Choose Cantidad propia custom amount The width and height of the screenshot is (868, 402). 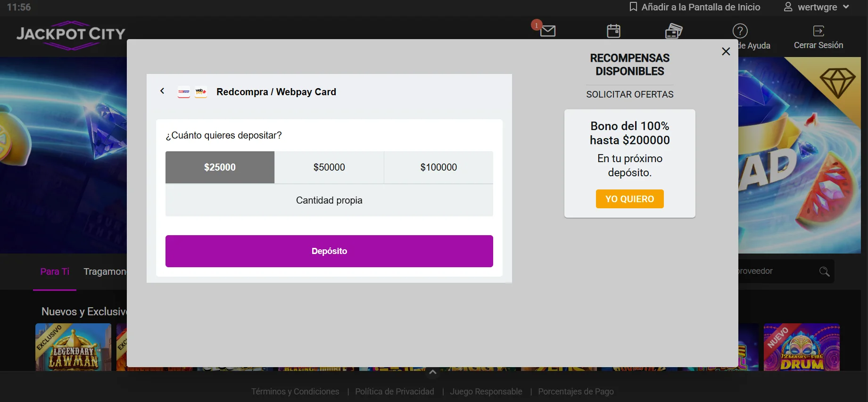pos(329,200)
